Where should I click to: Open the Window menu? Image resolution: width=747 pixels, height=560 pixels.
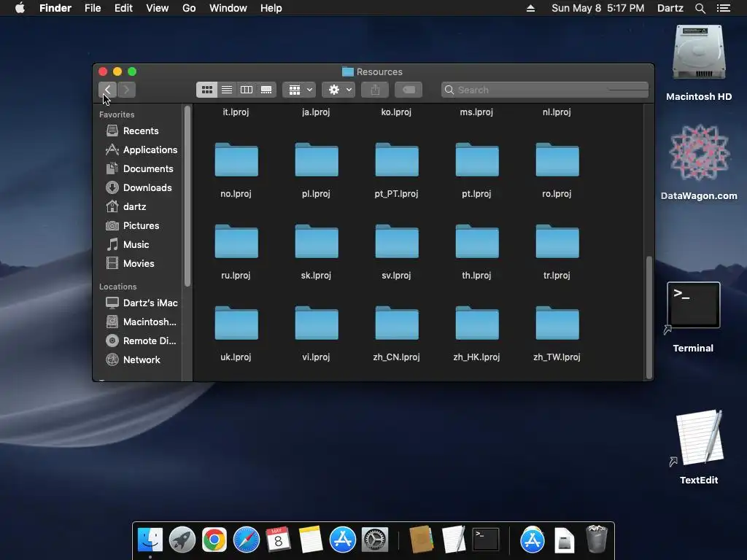click(228, 8)
